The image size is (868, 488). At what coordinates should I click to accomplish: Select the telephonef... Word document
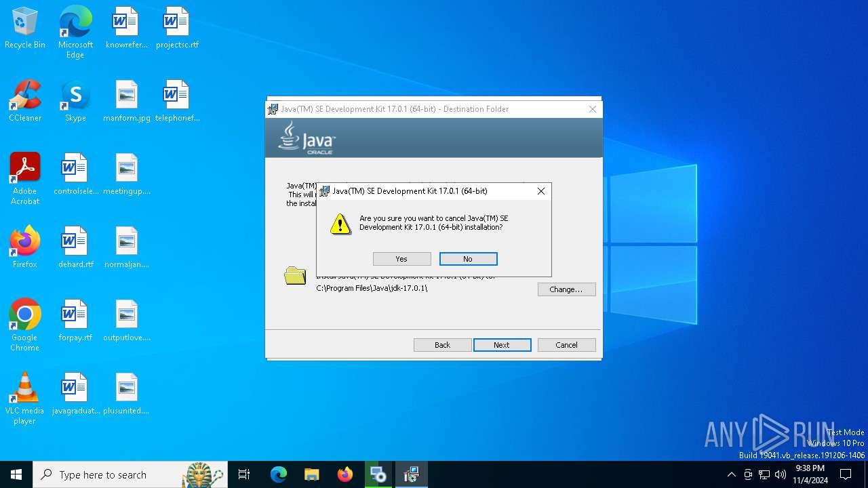177,102
